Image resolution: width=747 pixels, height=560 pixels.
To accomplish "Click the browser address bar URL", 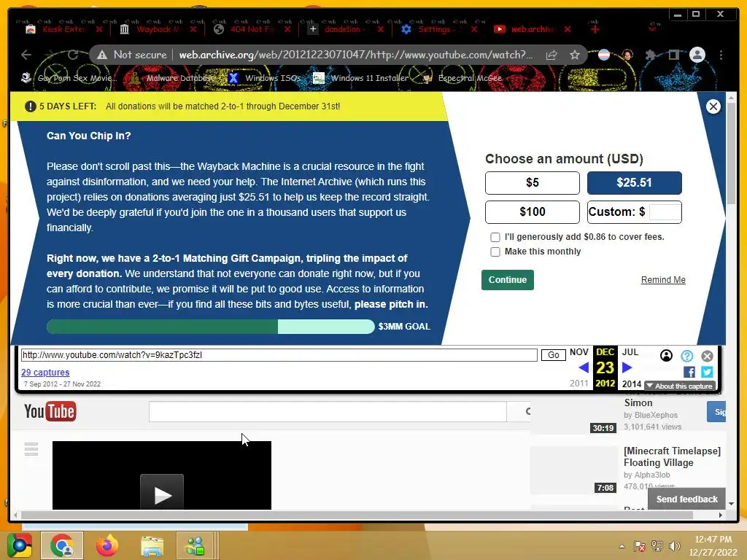I will point(356,55).
